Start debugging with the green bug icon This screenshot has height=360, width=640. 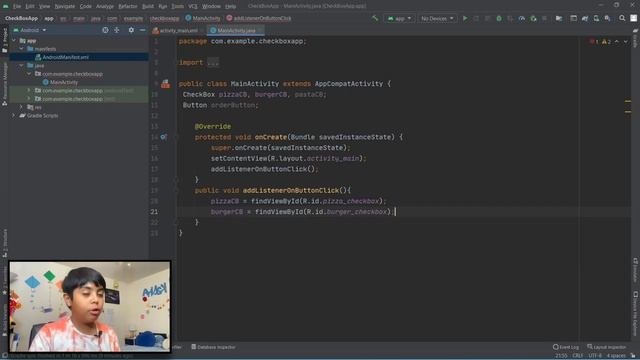(499, 18)
